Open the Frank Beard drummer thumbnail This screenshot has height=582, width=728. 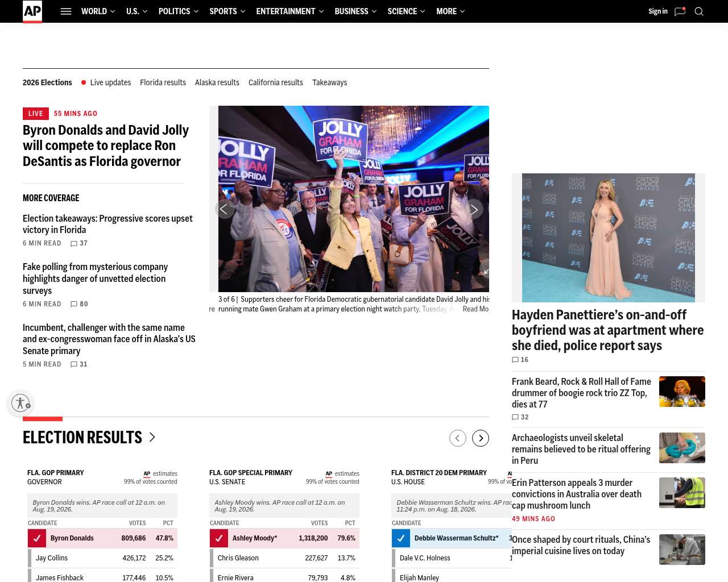(682, 392)
